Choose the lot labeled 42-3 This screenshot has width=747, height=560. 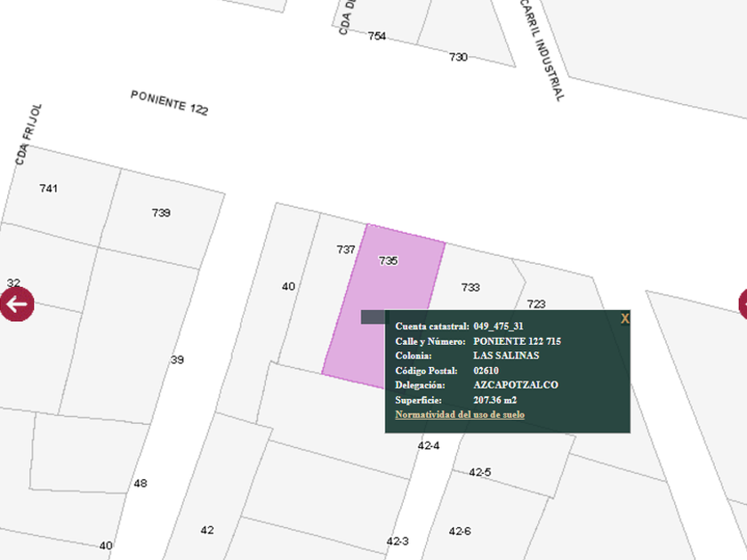coord(398,541)
